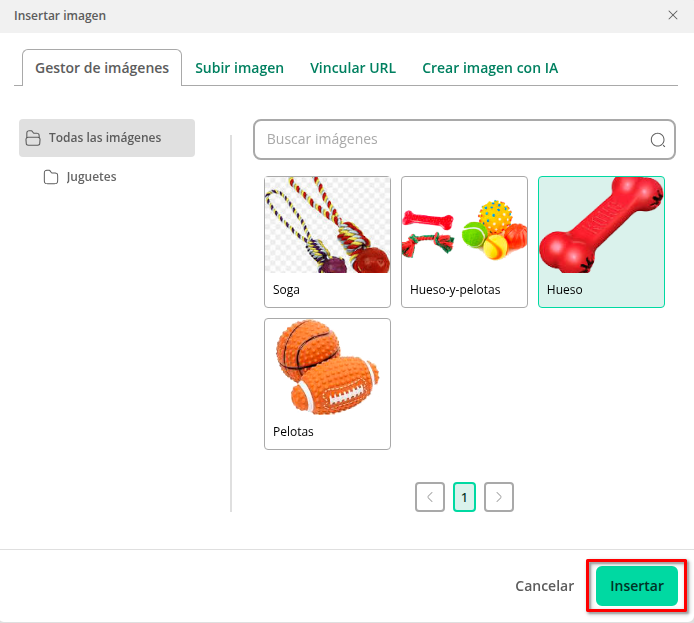Click the Insertar button
Image resolution: width=694 pixels, height=623 pixels.
pyautogui.click(x=636, y=586)
